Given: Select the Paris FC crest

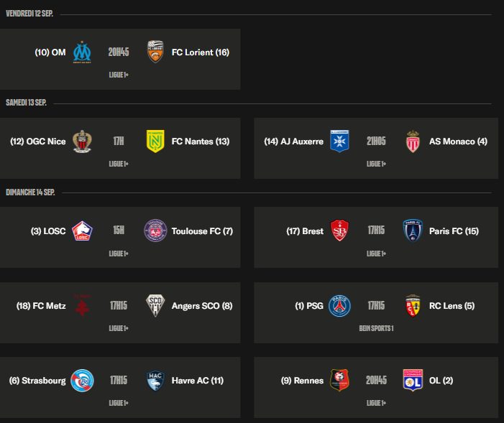Looking at the screenshot, I should 412,231.
